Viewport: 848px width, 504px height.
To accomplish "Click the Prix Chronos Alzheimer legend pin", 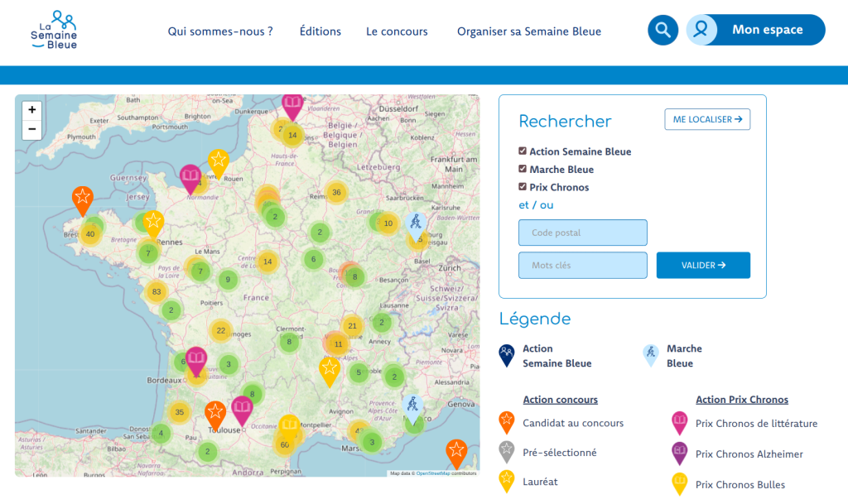I will point(679,454).
